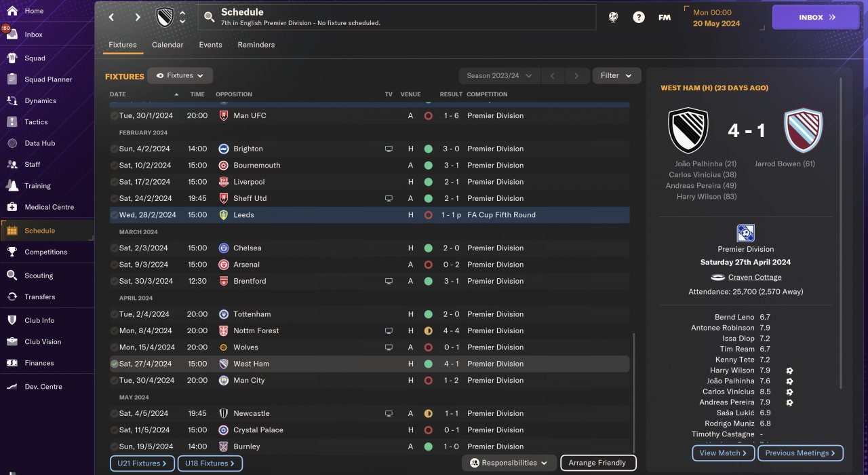Image resolution: width=868 pixels, height=475 pixels.
Task: Toggle reminder circle for Man City fixture
Action: [114, 381]
